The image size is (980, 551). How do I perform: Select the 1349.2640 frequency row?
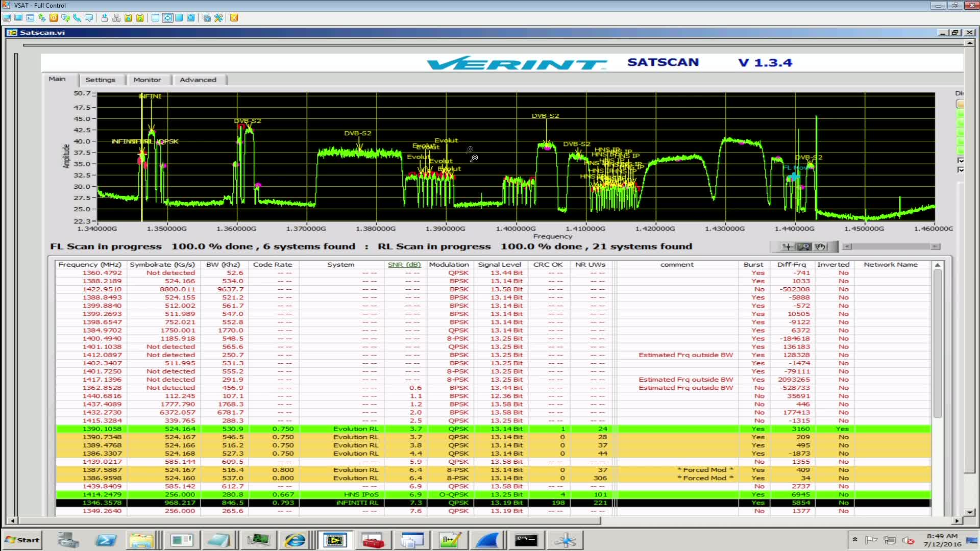point(494,511)
